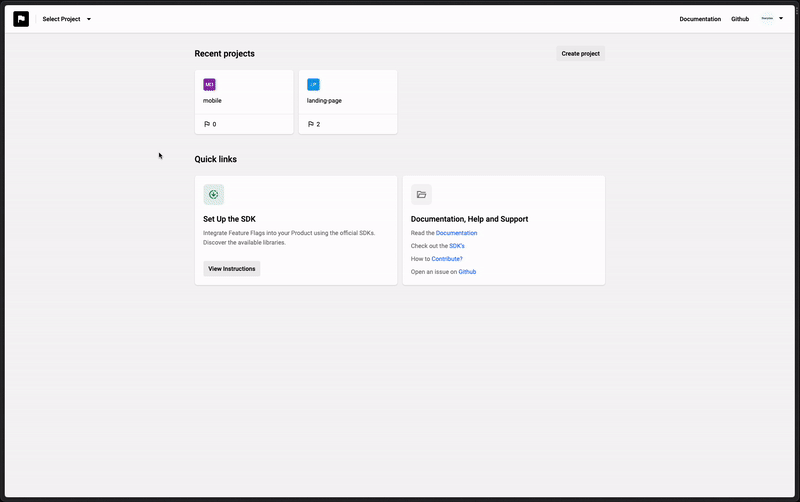Click the Quick links heading
This screenshot has height=502, width=800.
click(x=215, y=159)
